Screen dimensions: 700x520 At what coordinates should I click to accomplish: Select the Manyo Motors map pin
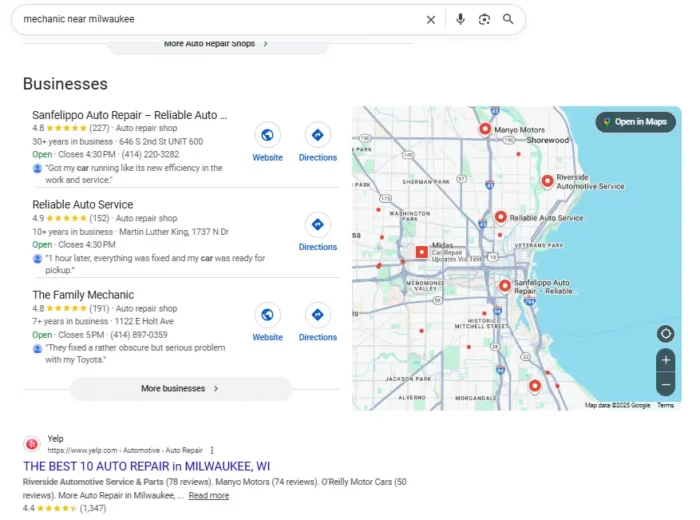tap(485, 129)
